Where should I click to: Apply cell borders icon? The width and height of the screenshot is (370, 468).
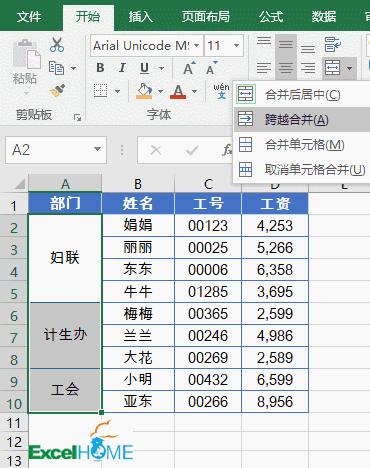pos(100,91)
